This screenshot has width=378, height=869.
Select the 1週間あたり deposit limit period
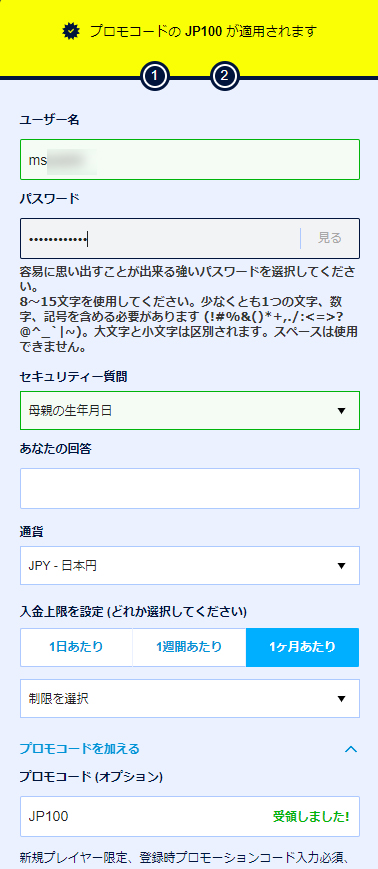(189, 647)
